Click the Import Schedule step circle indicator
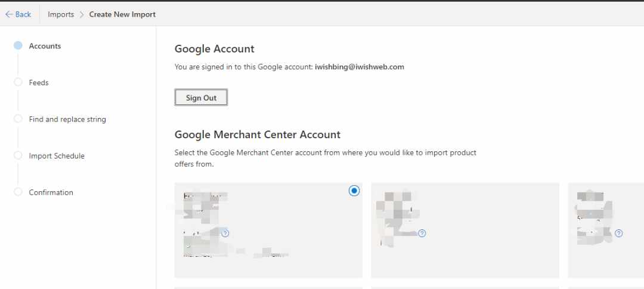 point(18,155)
